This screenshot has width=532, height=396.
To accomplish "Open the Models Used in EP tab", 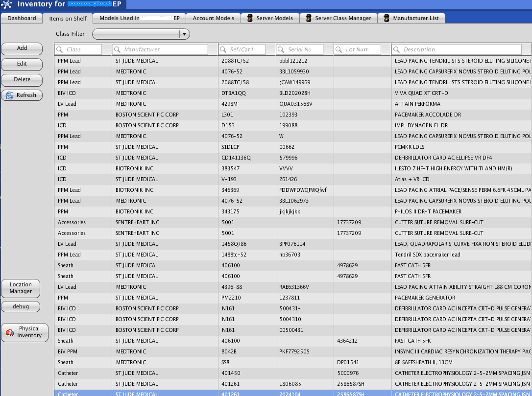I will 140,18.
